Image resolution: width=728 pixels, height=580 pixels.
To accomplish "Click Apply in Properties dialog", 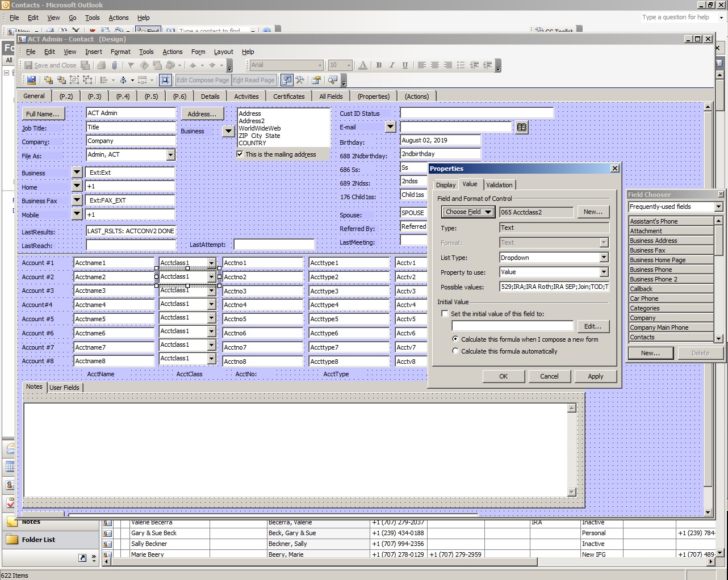I will tap(596, 376).
